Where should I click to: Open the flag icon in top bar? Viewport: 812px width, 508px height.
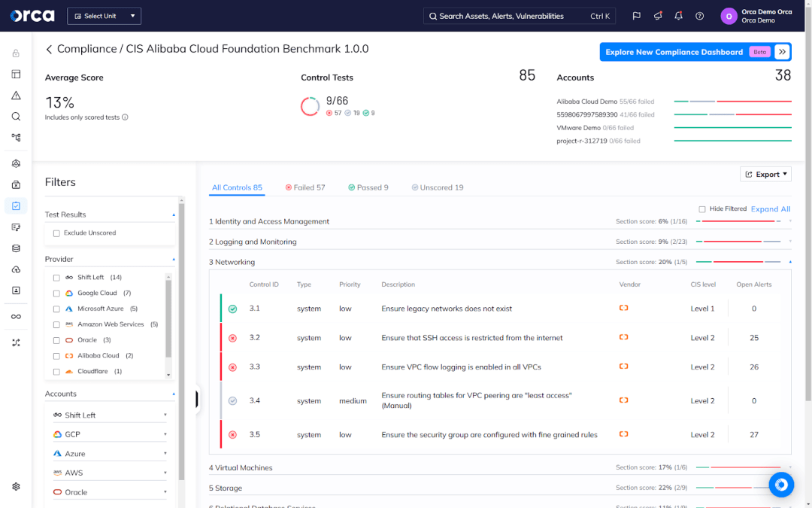(x=637, y=16)
